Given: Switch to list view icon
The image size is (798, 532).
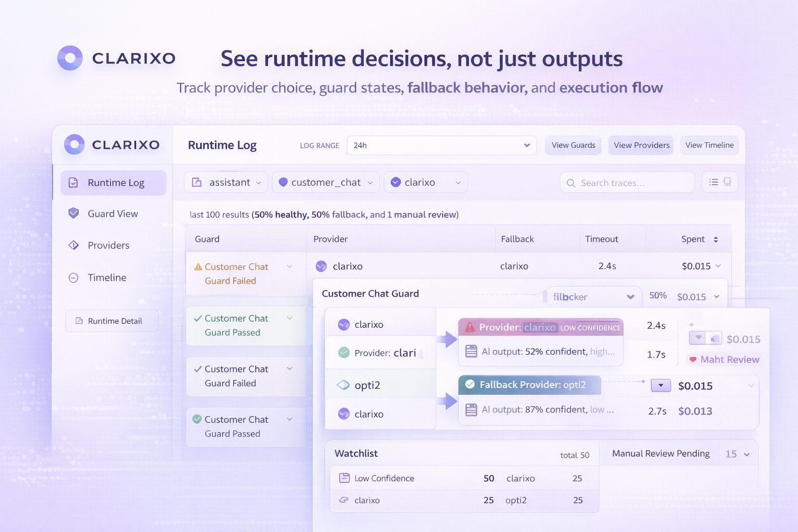Looking at the screenshot, I should point(714,182).
